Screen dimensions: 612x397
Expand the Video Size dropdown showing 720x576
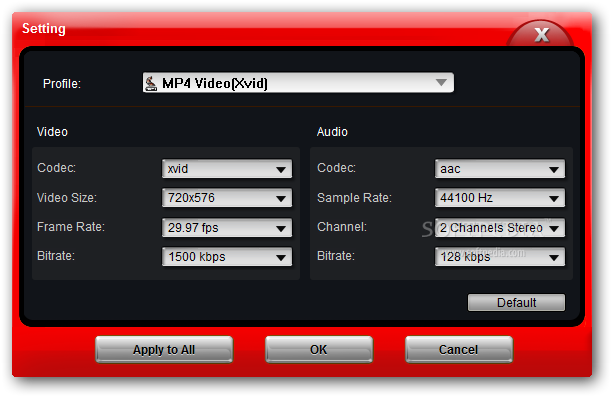coord(227,198)
